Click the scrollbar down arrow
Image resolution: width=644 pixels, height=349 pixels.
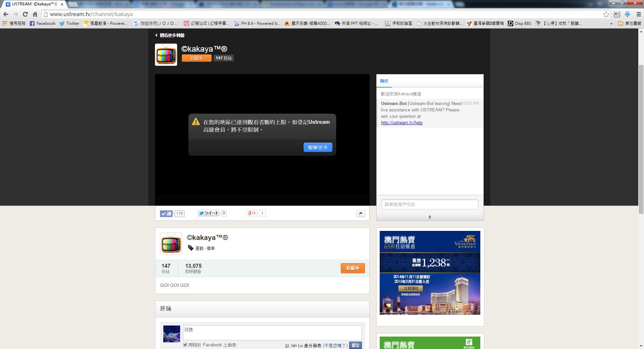pyautogui.click(x=641, y=346)
